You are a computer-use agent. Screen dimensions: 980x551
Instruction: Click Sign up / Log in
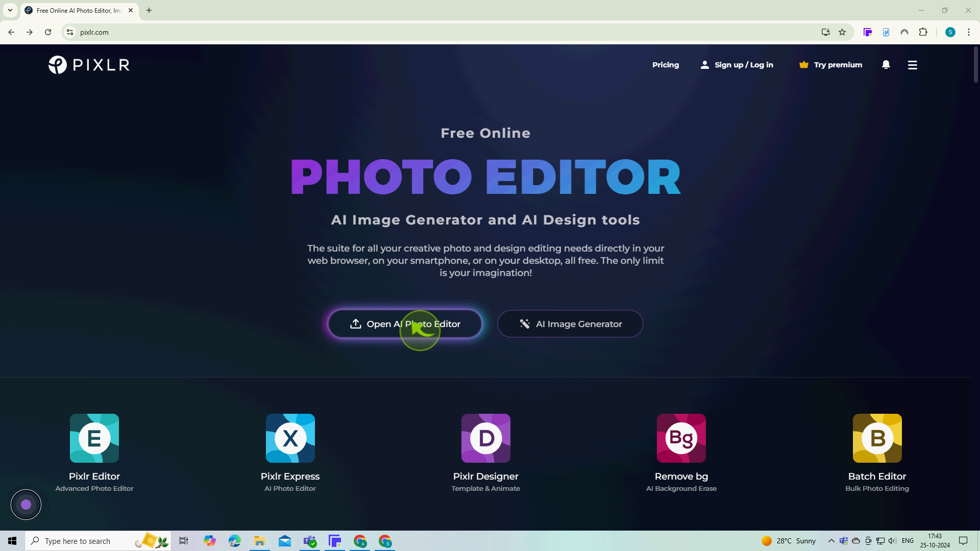(x=737, y=65)
